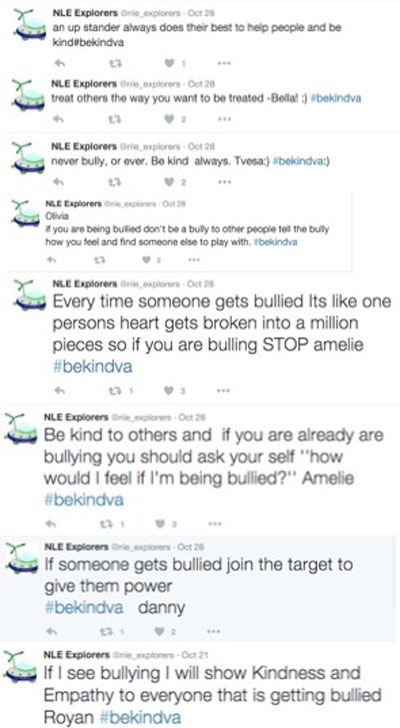The height and width of the screenshot is (728, 400).
Task: Like the 'never bully' Tvesa tweet
Action: click(169, 182)
